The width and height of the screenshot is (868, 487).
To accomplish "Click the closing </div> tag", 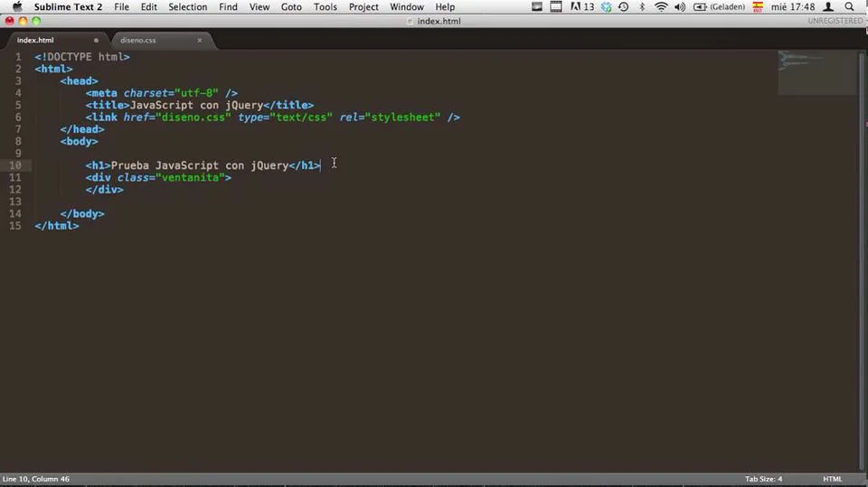I will coord(104,189).
